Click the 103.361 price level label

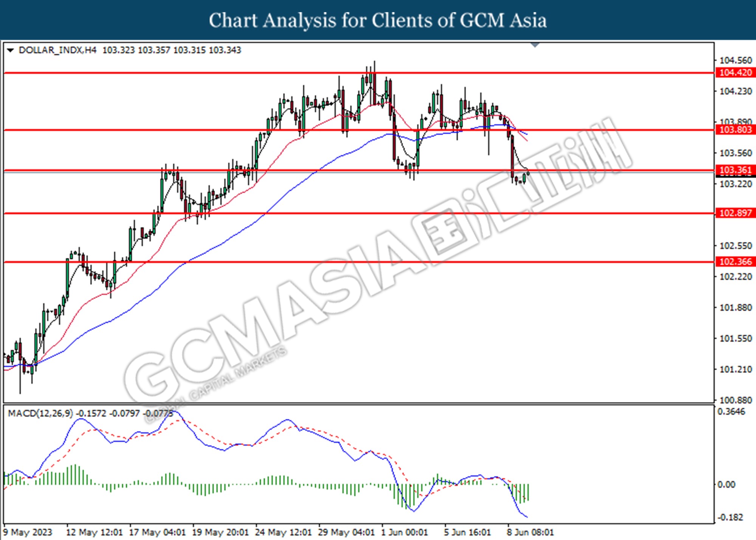point(735,170)
